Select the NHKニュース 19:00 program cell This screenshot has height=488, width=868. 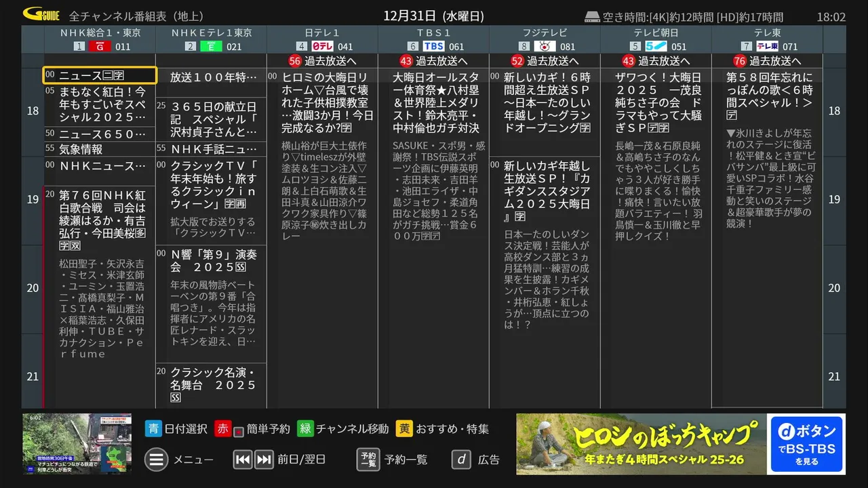tap(100, 171)
